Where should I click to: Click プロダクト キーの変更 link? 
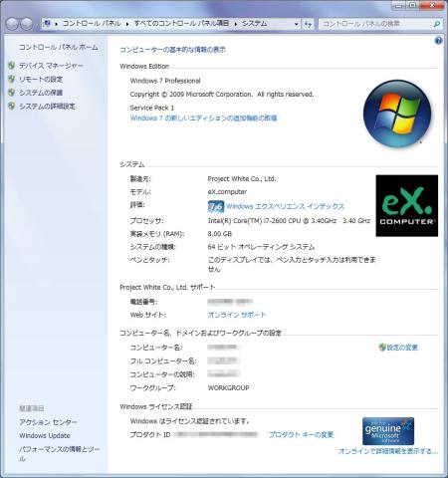pos(301,435)
